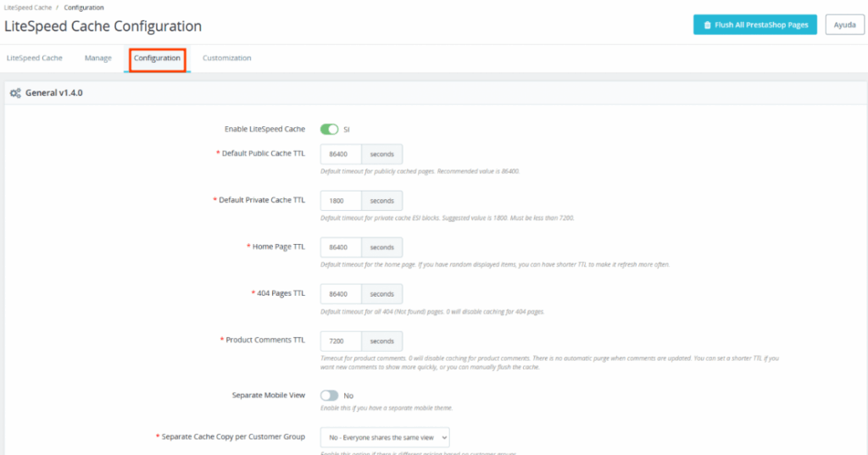This screenshot has height=455, width=868.
Task: Turn on Separate Mobile View switch
Action: [330, 395]
